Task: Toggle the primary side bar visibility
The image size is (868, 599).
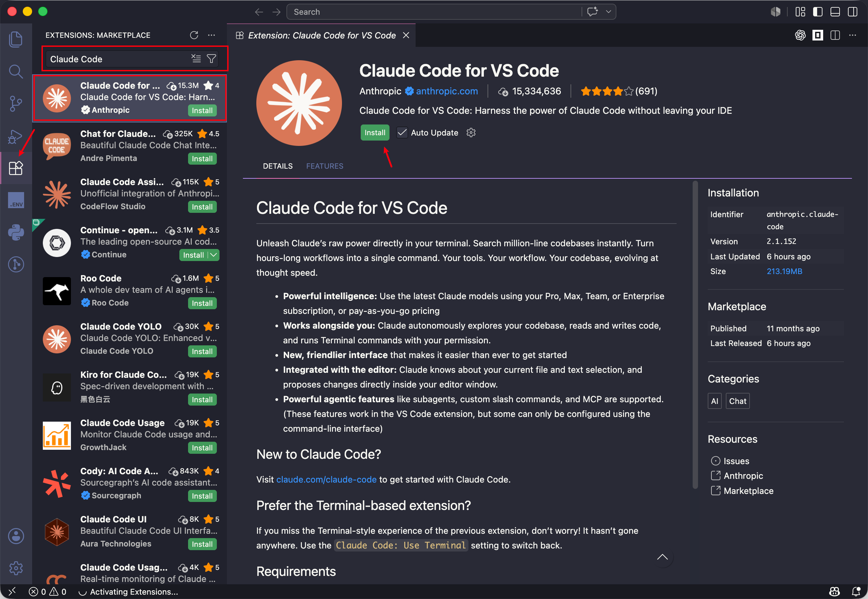Action: (x=817, y=12)
